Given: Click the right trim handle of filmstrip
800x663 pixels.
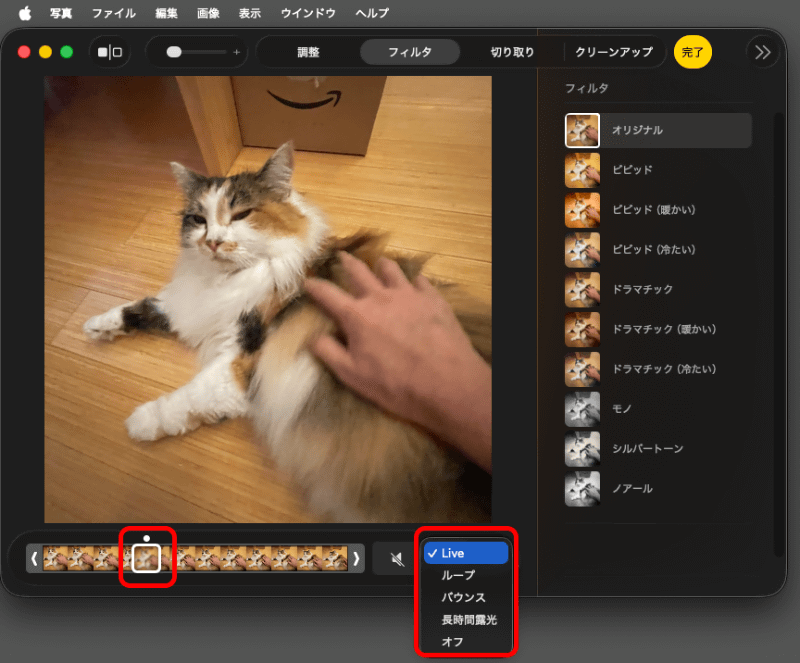Looking at the screenshot, I should click(357, 558).
